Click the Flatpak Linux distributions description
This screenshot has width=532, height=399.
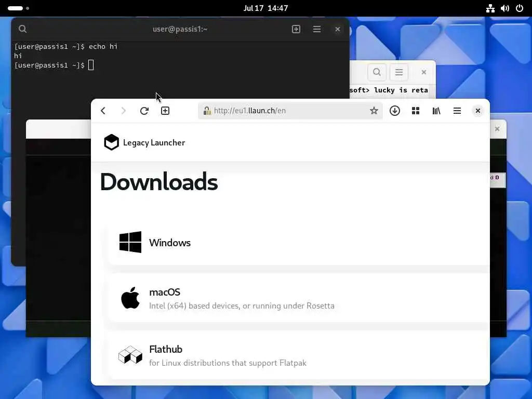tap(228, 363)
